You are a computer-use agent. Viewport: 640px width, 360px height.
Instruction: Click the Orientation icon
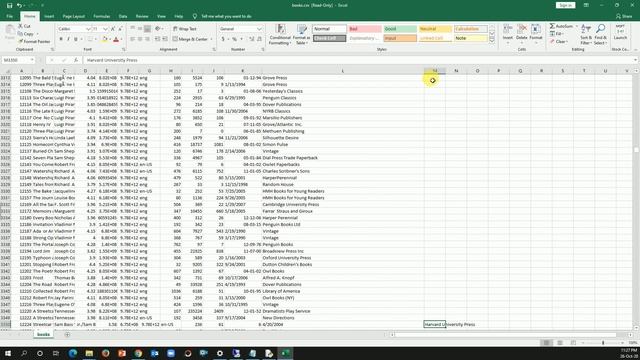point(159,29)
